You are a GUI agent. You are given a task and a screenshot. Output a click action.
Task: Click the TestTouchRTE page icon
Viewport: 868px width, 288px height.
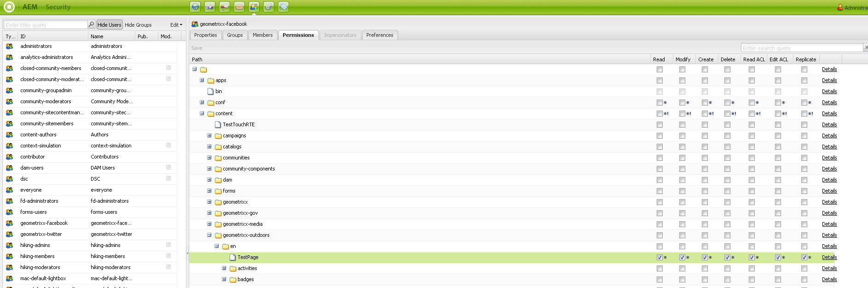click(x=218, y=124)
